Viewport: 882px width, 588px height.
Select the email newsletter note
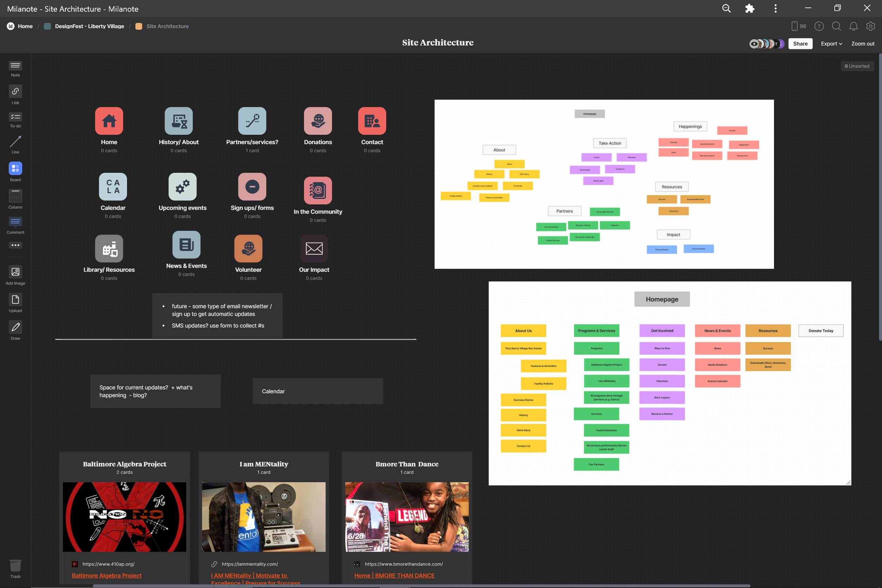pos(217,316)
